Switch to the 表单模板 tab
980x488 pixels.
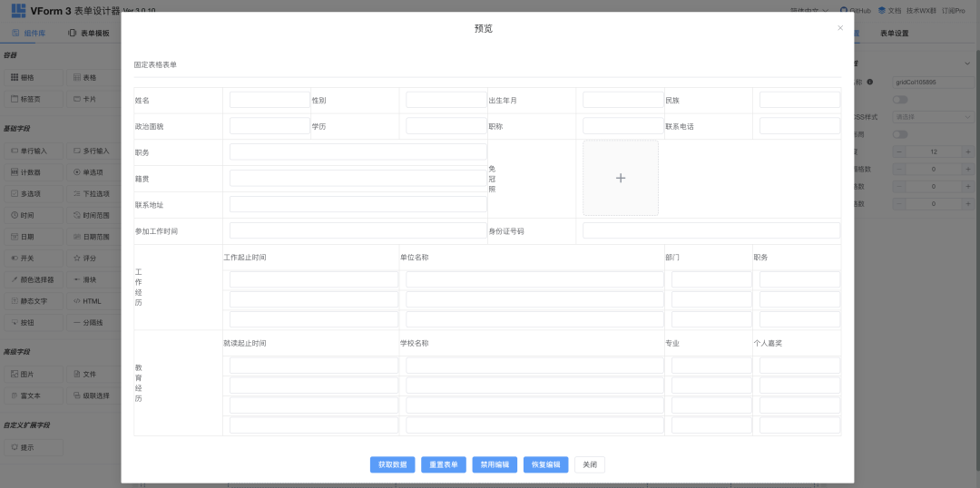[x=89, y=33]
